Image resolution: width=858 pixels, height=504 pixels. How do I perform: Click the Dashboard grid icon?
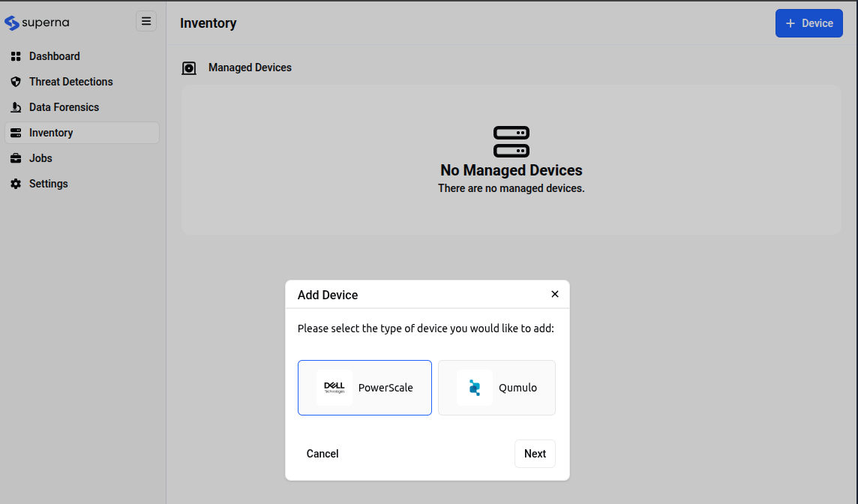(16, 56)
